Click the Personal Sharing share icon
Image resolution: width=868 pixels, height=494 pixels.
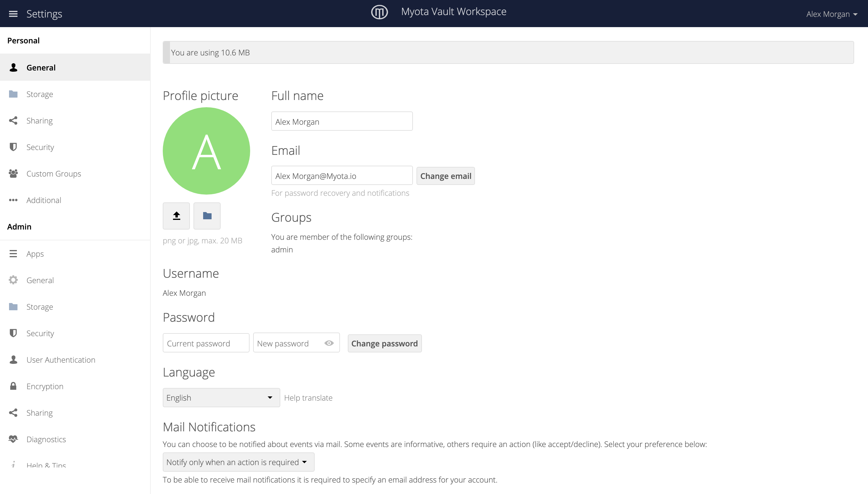pyautogui.click(x=13, y=120)
